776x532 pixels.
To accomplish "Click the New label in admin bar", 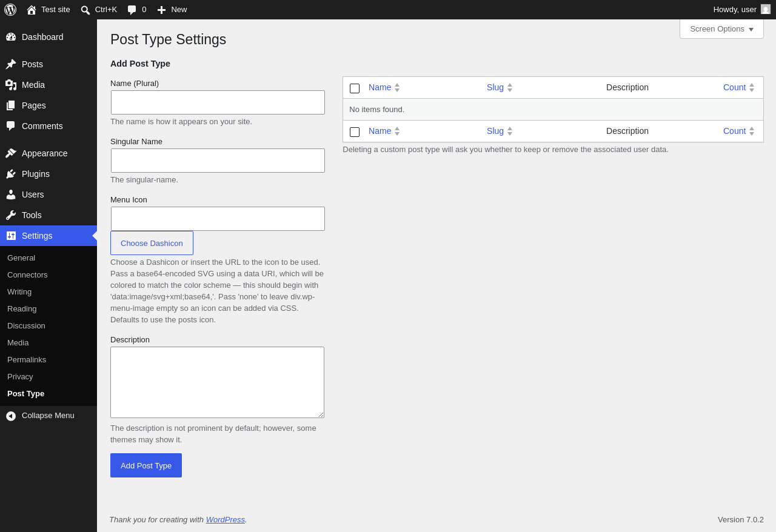I will 179,10.
